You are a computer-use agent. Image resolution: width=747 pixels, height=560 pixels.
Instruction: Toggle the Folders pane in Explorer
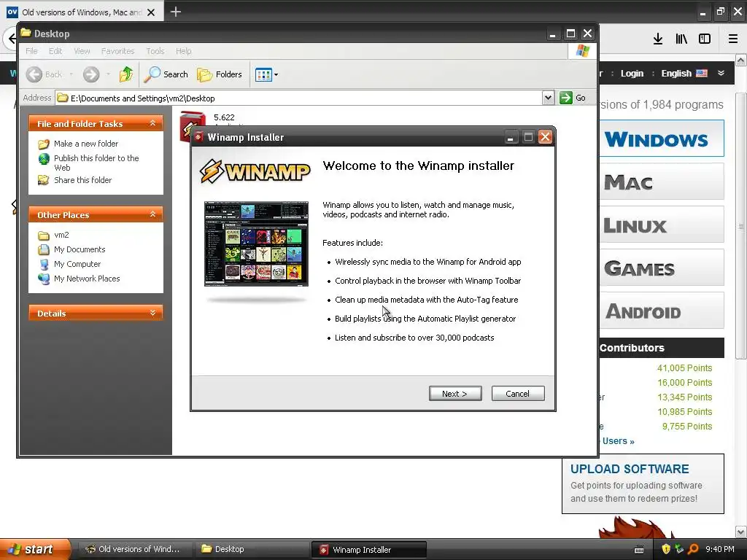220,74
